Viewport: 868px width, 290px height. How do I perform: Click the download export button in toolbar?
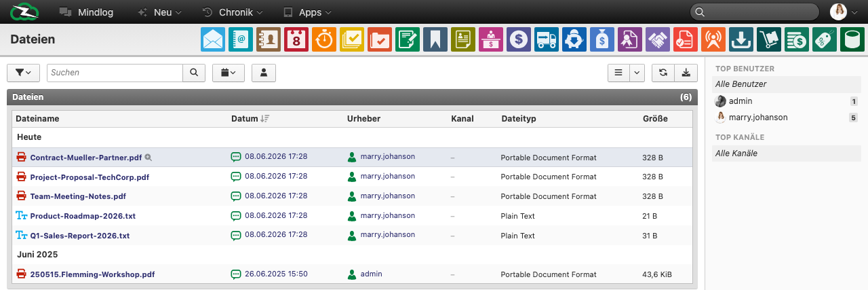pyautogui.click(x=686, y=73)
